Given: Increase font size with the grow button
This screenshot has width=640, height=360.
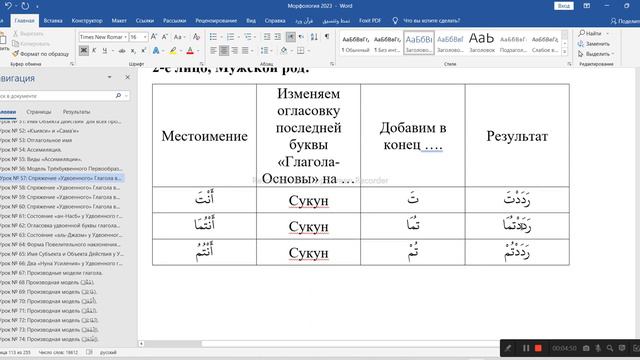Looking at the screenshot, I should 154,37.
